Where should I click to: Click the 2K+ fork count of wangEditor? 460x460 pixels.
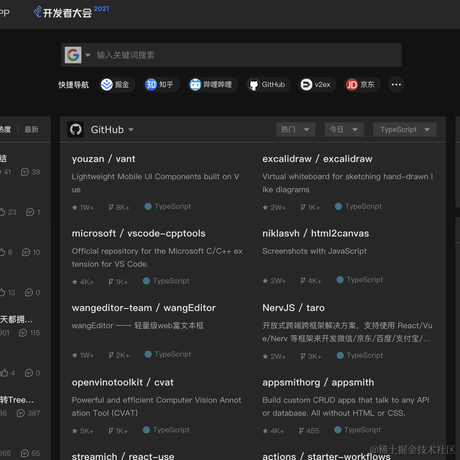click(x=119, y=355)
